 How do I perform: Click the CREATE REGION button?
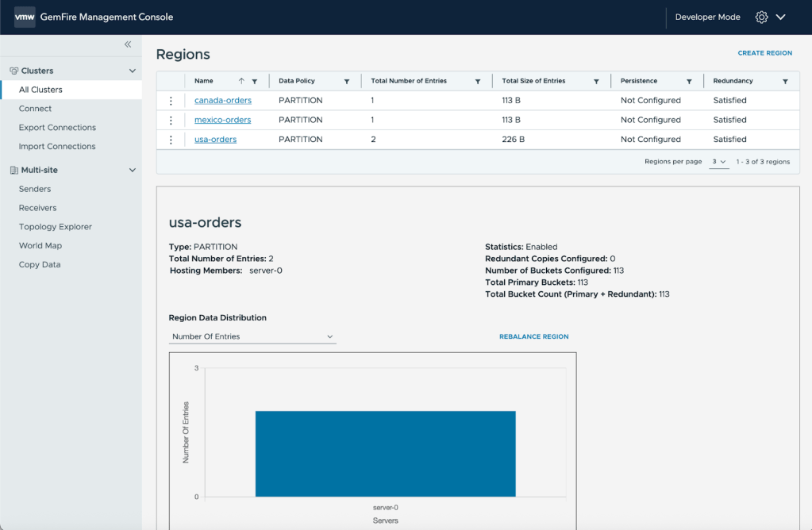[x=764, y=53]
